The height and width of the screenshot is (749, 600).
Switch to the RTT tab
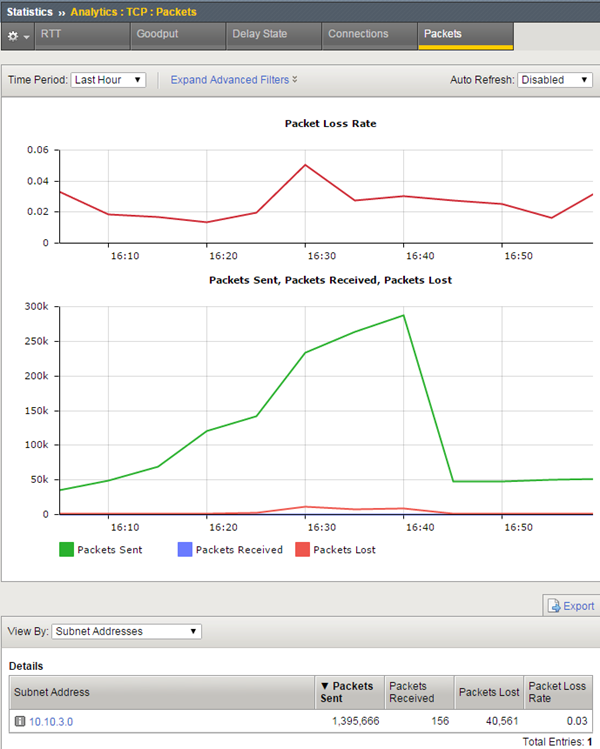coord(50,34)
